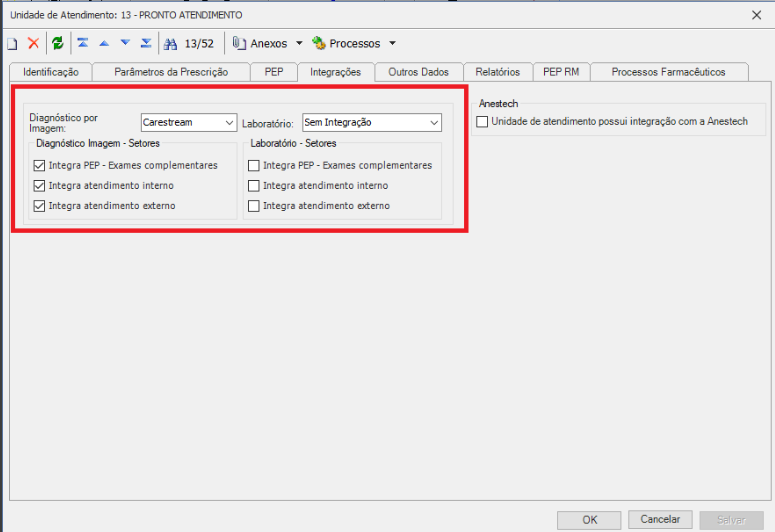Click the green refresh arrows icon
775x532 pixels.
click(x=58, y=44)
